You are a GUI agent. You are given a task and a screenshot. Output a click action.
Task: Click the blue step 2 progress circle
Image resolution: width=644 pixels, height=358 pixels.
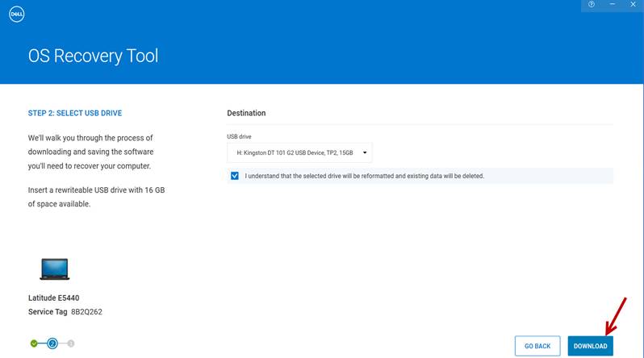click(x=52, y=343)
